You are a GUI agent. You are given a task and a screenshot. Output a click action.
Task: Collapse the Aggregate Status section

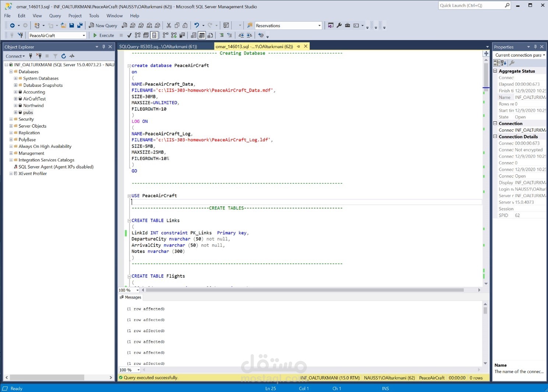pyautogui.click(x=495, y=71)
